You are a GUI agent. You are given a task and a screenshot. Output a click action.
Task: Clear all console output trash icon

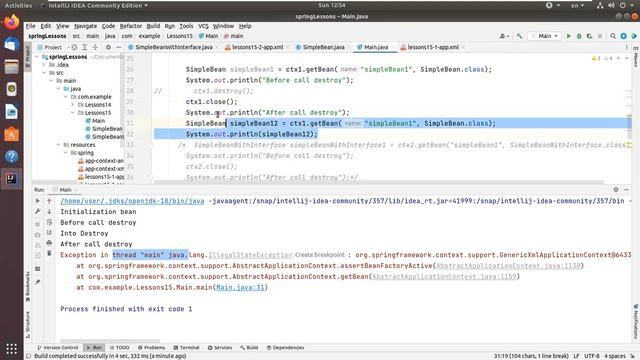click(x=49, y=253)
